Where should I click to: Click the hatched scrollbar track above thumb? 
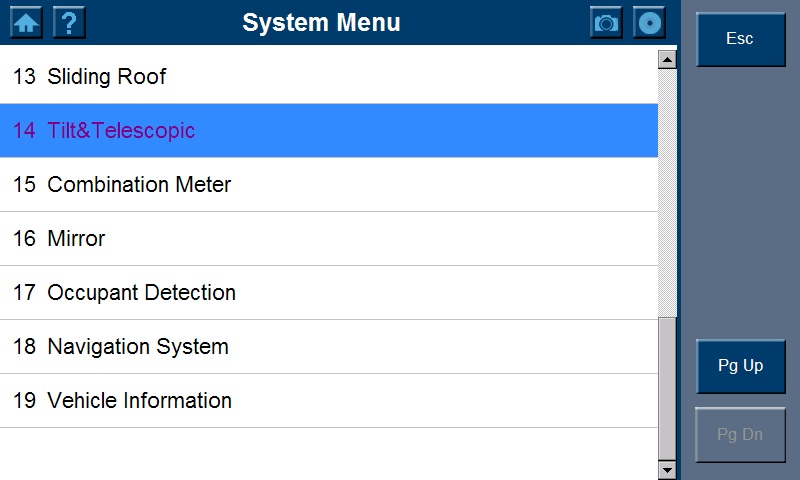[x=668, y=190]
